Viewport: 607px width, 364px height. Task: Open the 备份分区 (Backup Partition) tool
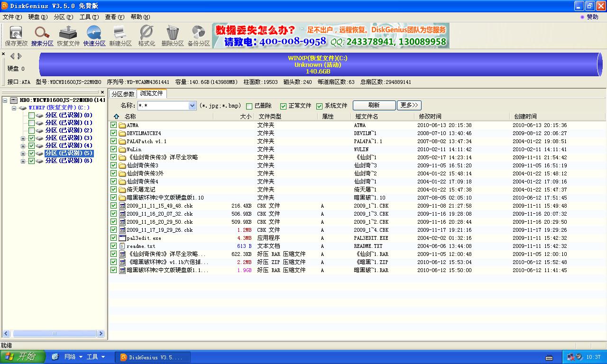click(198, 35)
